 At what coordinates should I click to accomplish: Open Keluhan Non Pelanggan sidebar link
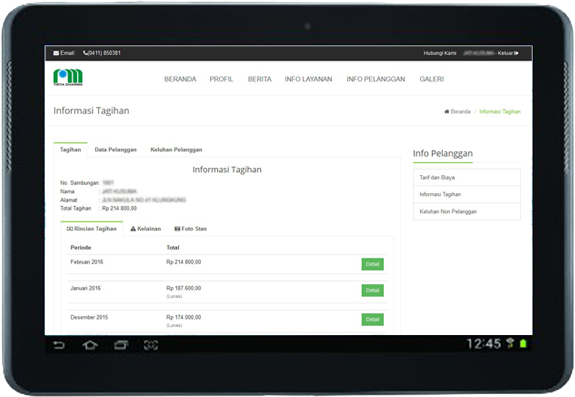pos(466,212)
